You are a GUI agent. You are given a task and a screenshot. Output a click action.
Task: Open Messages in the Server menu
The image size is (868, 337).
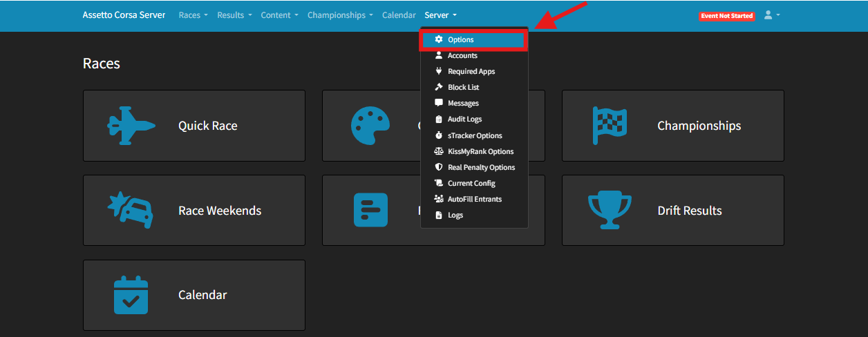coord(474,104)
